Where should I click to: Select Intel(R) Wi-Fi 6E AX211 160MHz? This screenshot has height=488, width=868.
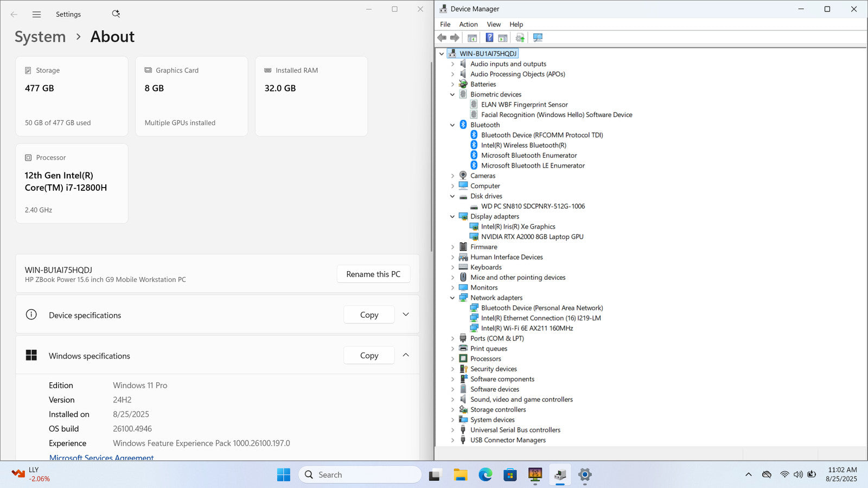(x=527, y=328)
